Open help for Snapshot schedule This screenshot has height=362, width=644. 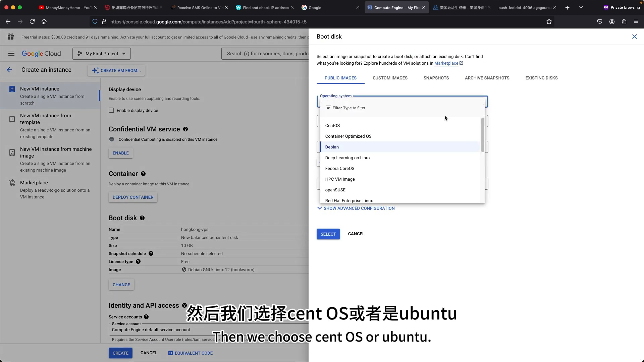(151, 253)
